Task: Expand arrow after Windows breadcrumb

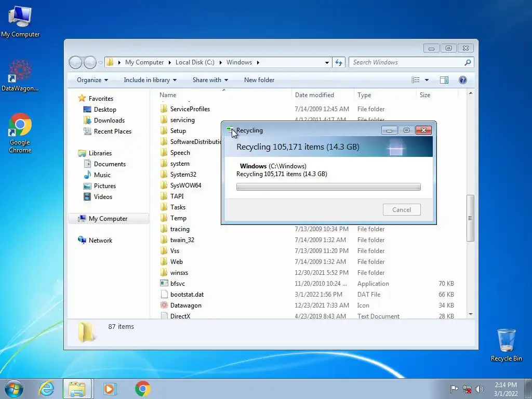Action: pyautogui.click(x=258, y=62)
